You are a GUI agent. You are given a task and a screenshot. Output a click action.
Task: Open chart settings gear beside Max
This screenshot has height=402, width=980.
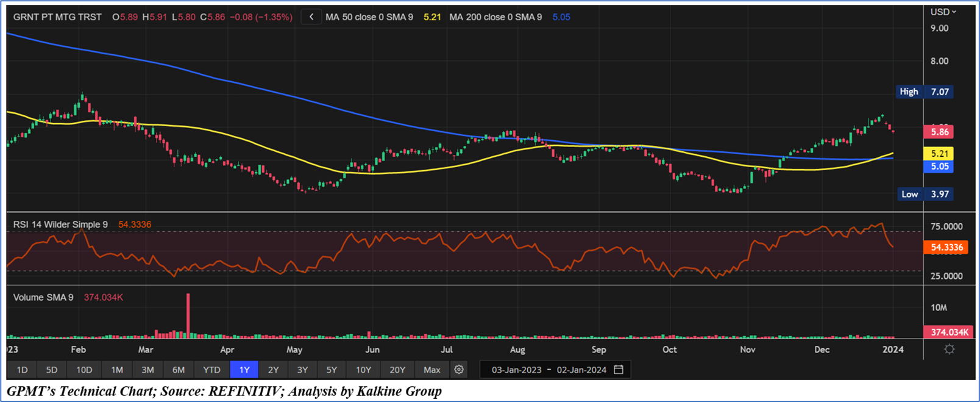coord(459,370)
